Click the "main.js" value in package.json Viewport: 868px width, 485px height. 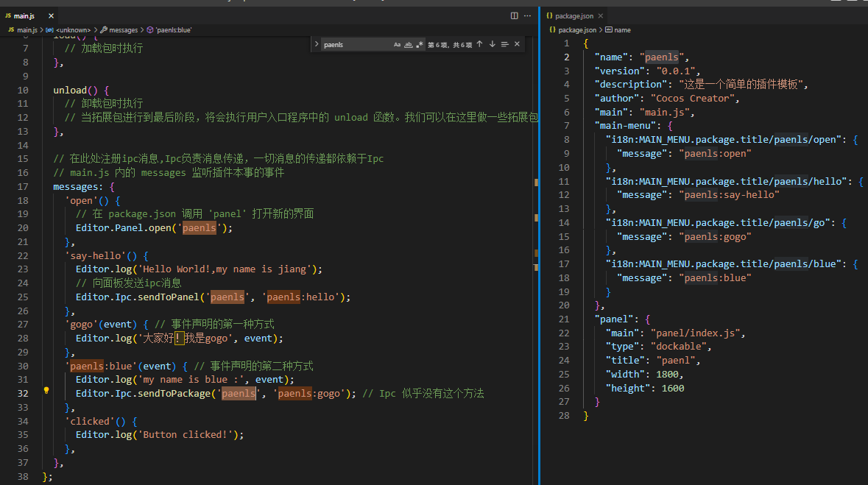664,112
